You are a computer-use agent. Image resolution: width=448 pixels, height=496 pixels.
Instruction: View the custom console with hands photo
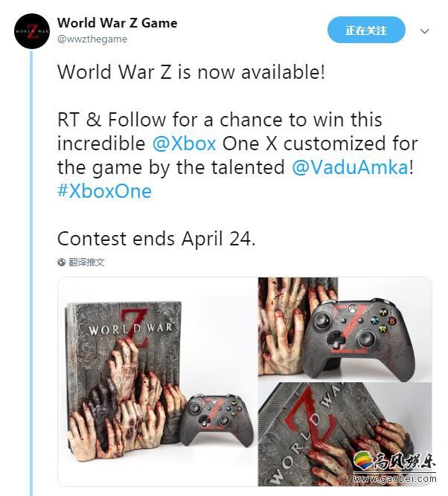pyautogui.click(x=157, y=381)
